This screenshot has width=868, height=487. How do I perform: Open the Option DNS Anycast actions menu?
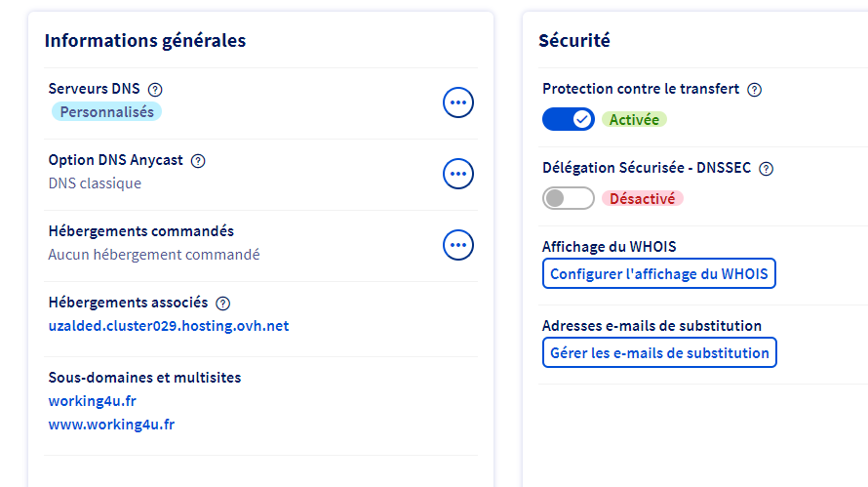pos(458,174)
